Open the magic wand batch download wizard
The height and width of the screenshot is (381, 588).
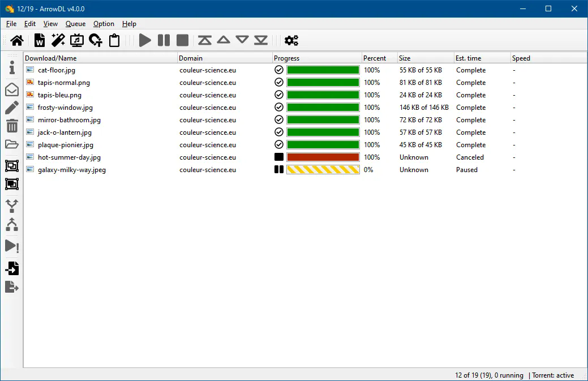pyautogui.click(x=58, y=40)
